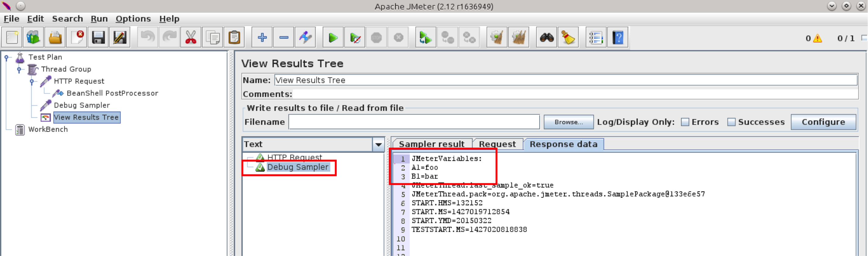Open the Templates icon

(x=33, y=37)
